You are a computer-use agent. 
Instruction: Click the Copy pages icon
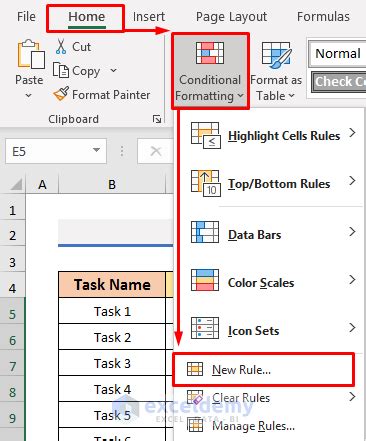coord(61,70)
